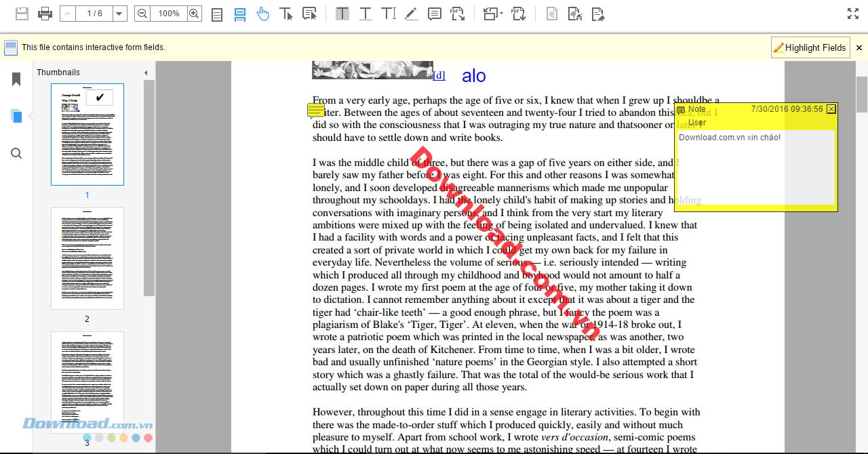Print the document
The width and height of the screenshot is (868, 454).
[43, 13]
